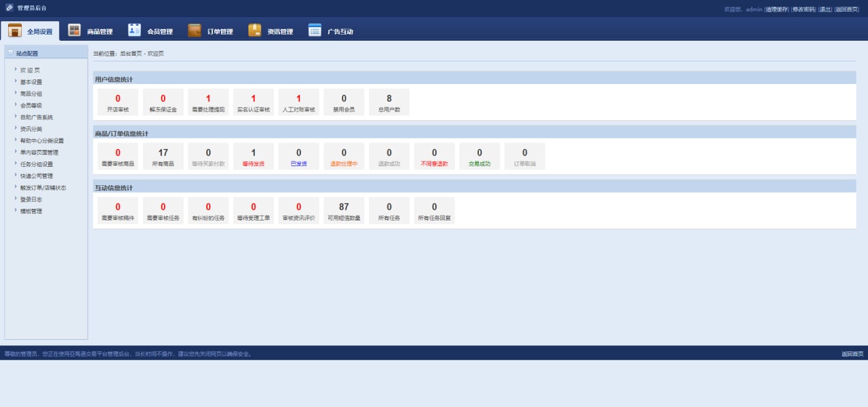The height and width of the screenshot is (407, 868).
Task: Select 会员等级 from the sidebar
Action: point(31,105)
